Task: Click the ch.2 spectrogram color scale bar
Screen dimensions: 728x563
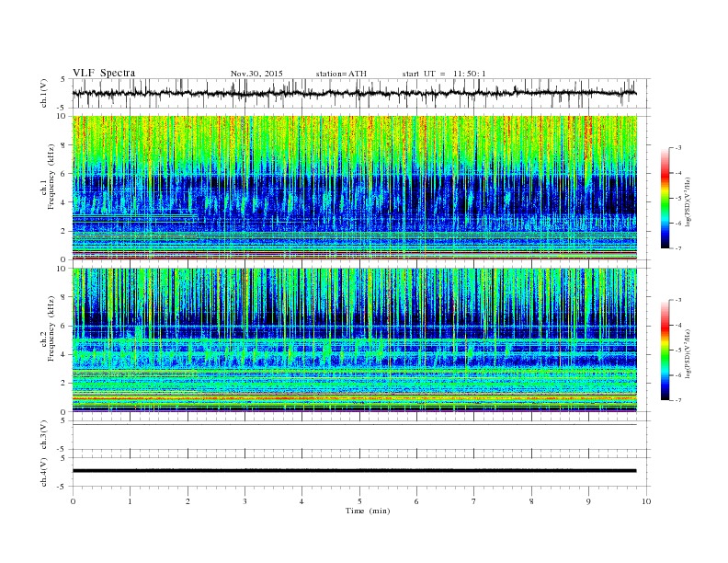Action: coord(665,350)
